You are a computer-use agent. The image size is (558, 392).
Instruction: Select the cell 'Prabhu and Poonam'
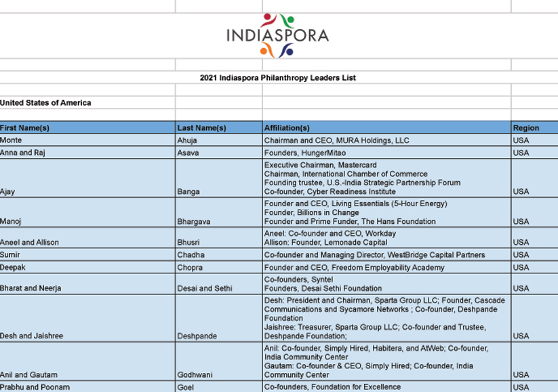[x=87, y=387]
